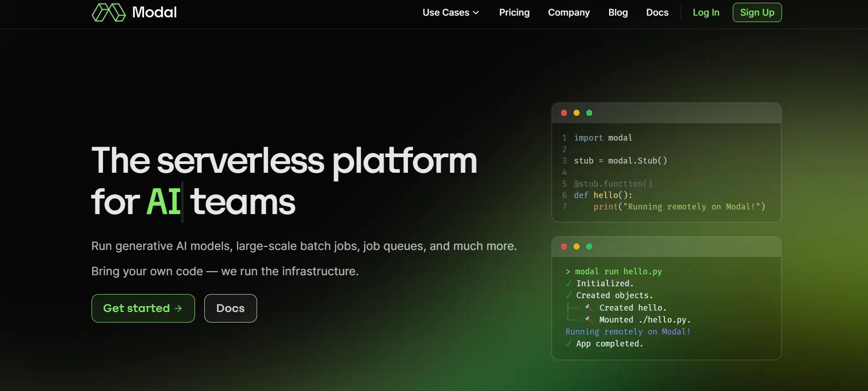The height and width of the screenshot is (391, 868).
Task: Click the hammer icon beside 'Created hello.'
Action: (589, 308)
